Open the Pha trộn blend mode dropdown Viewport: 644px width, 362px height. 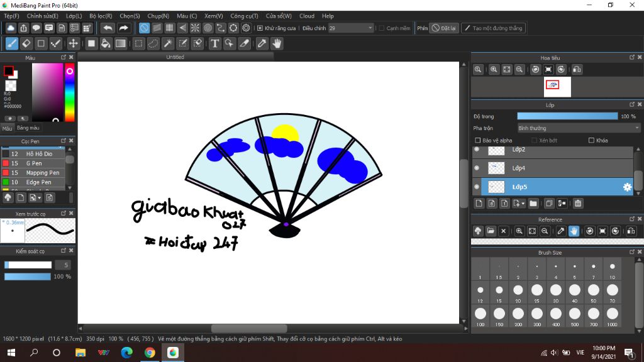579,128
